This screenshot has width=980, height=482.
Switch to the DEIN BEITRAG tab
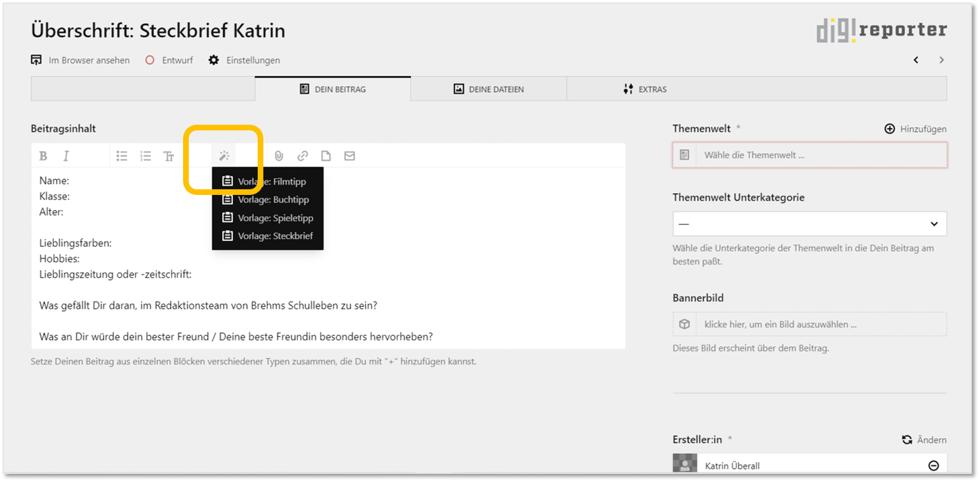pyautogui.click(x=333, y=89)
